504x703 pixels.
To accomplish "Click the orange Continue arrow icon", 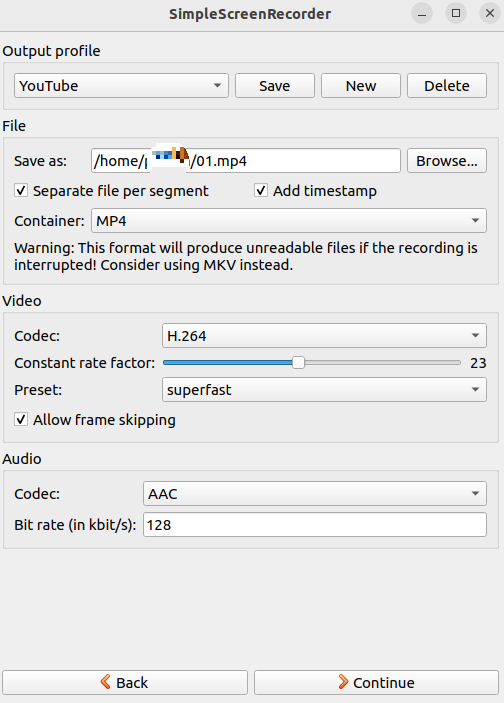I will [343, 682].
